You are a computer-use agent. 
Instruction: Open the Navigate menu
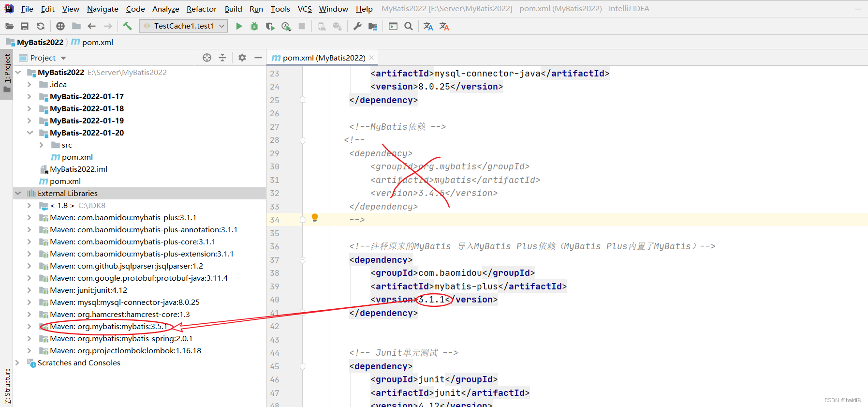coord(103,9)
